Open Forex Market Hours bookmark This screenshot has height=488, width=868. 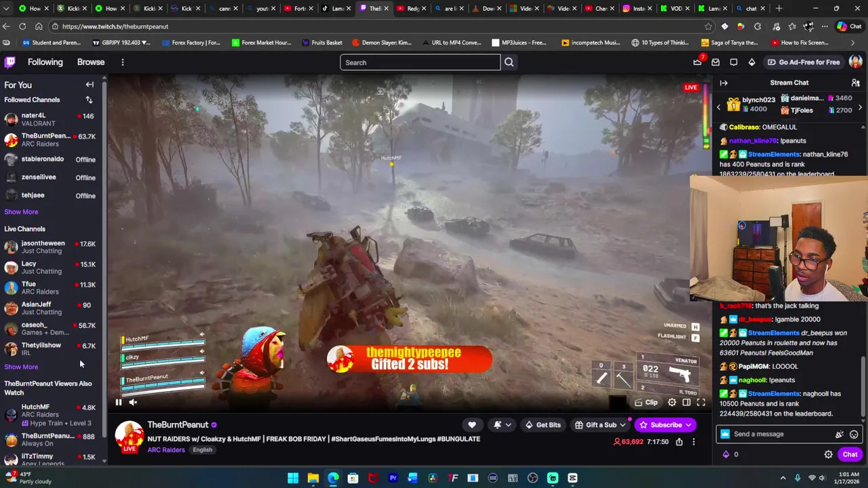tap(261, 43)
